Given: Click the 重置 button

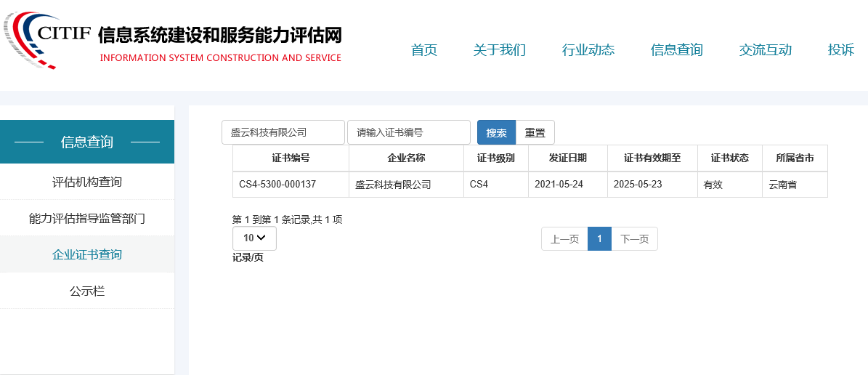Looking at the screenshot, I should (x=535, y=133).
